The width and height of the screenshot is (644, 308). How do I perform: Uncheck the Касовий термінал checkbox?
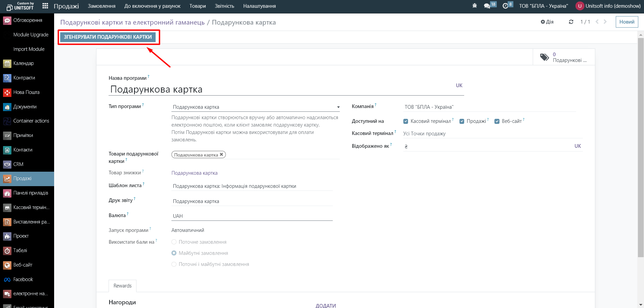[406, 122]
